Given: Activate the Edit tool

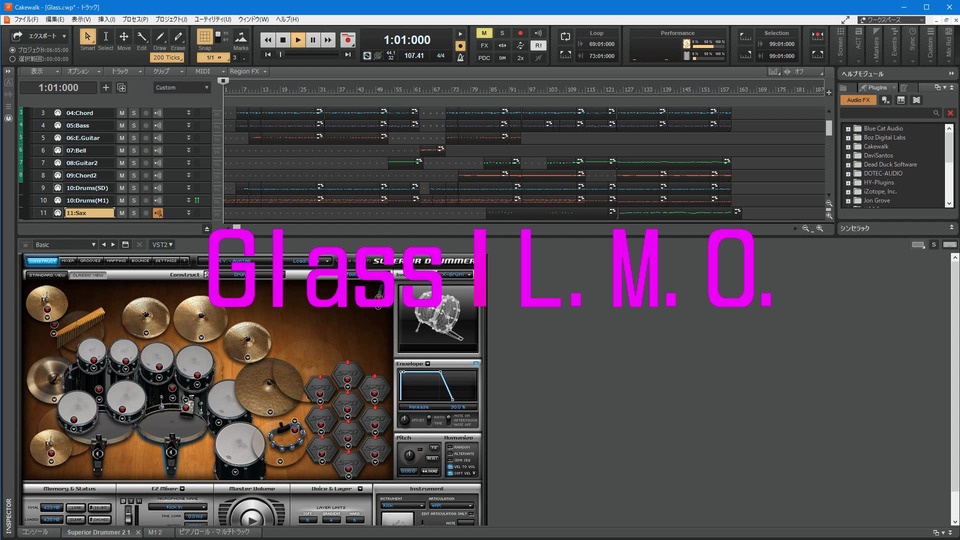Looking at the screenshot, I should pyautogui.click(x=141, y=37).
